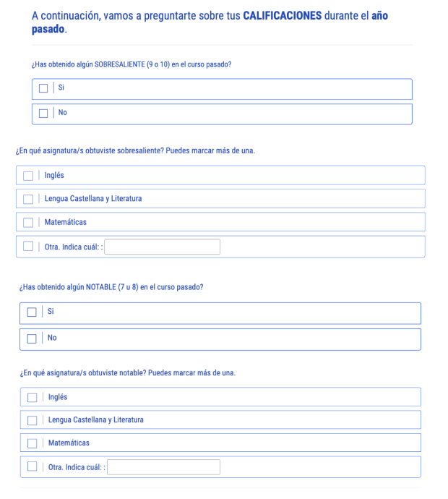
Task: Click the 'obtuviste sobresaliente' subjects question text
Action: click(135, 151)
